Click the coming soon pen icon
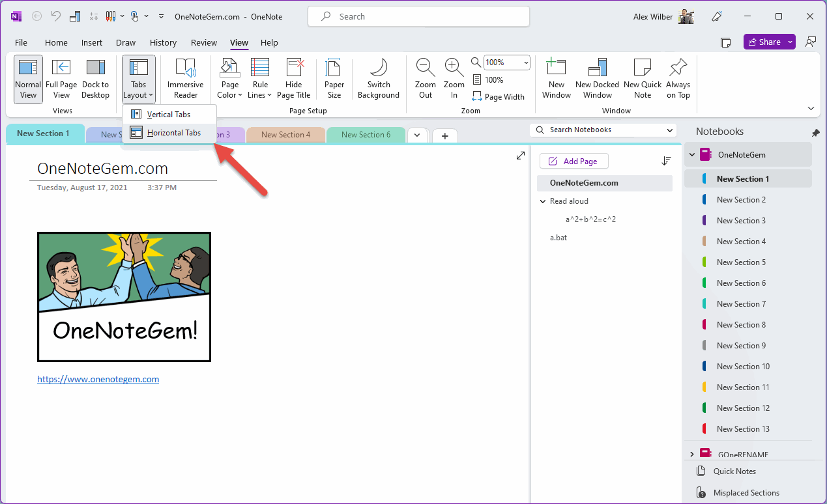This screenshot has height=504, width=827. click(x=718, y=16)
